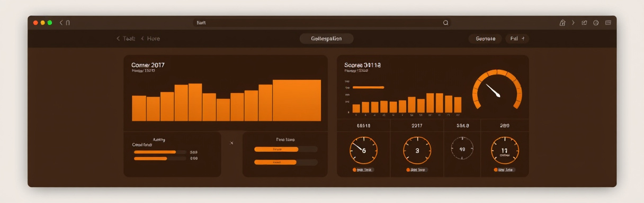
Task: Click the 'Comer 2017' chart title
Action: tap(148, 65)
